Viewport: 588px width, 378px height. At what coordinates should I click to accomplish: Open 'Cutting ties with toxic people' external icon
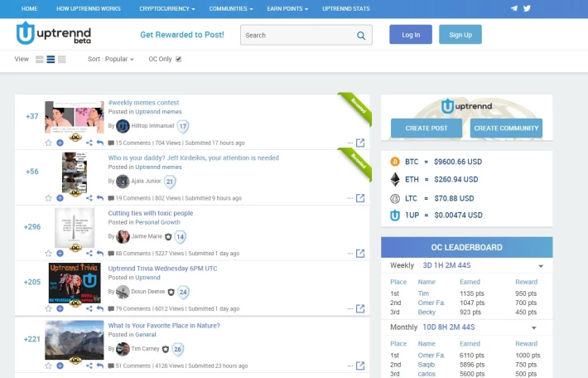(x=360, y=253)
